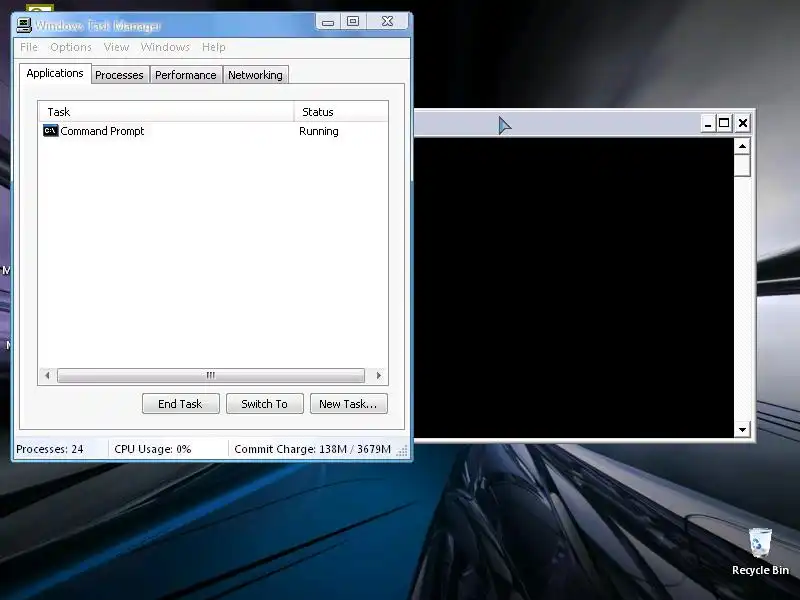The width and height of the screenshot is (800, 600).
Task: Minimize the Task Manager window
Action: coord(328,21)
